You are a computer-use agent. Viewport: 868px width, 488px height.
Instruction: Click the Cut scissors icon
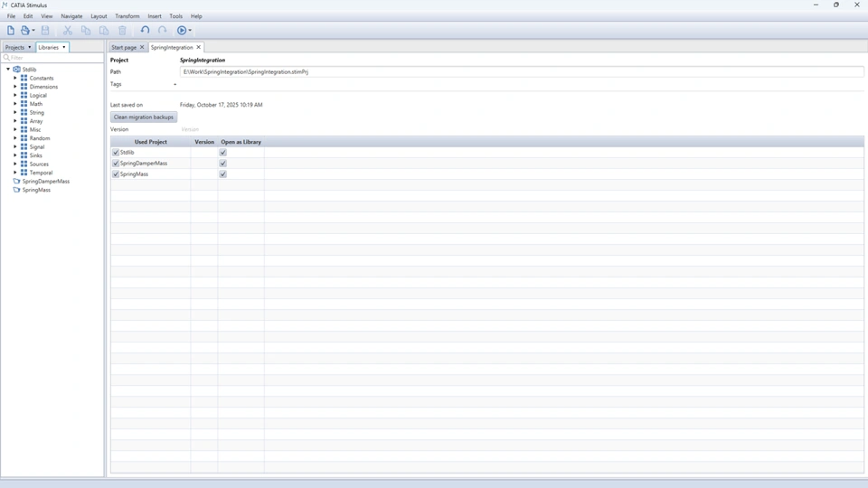[x=68, y=31]
